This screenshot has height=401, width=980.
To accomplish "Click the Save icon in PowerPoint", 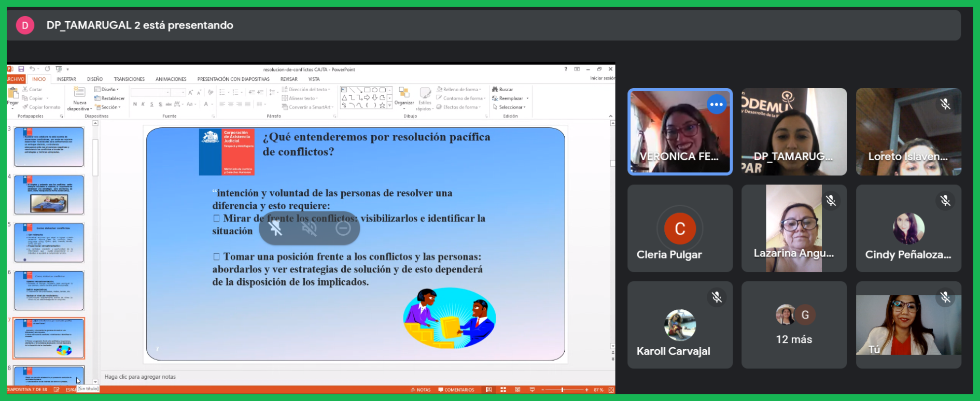I will [21, 69].
